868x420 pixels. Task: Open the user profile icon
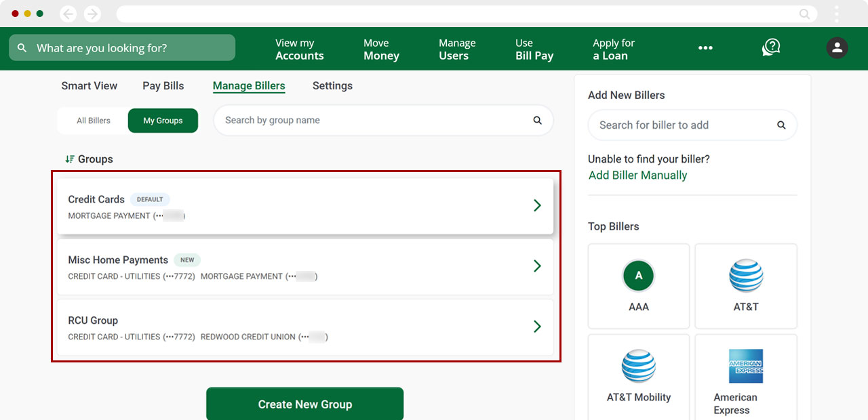tap(837, 48)
